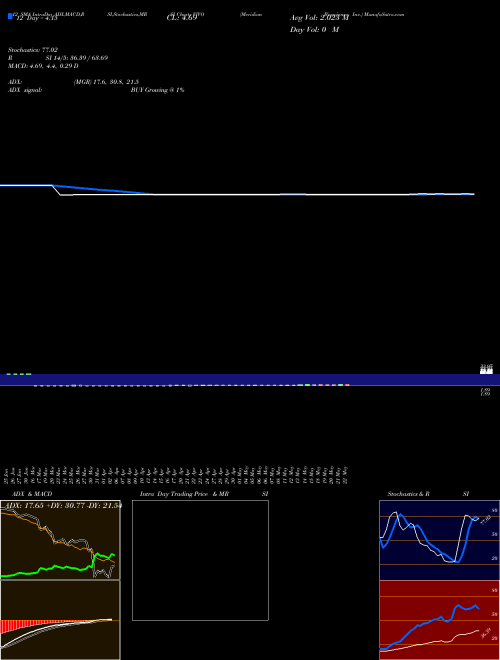Screen dimensions: 500x660
Task: Select the '(MGR) 17.6, 30.8, 21.5' ADX values
Action: coord(106,82)
